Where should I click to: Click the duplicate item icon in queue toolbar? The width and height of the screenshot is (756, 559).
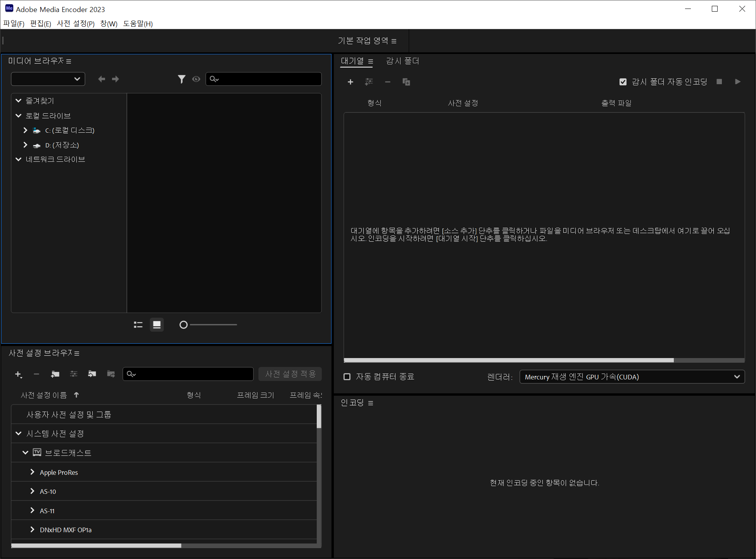click(x=406, y=82)
